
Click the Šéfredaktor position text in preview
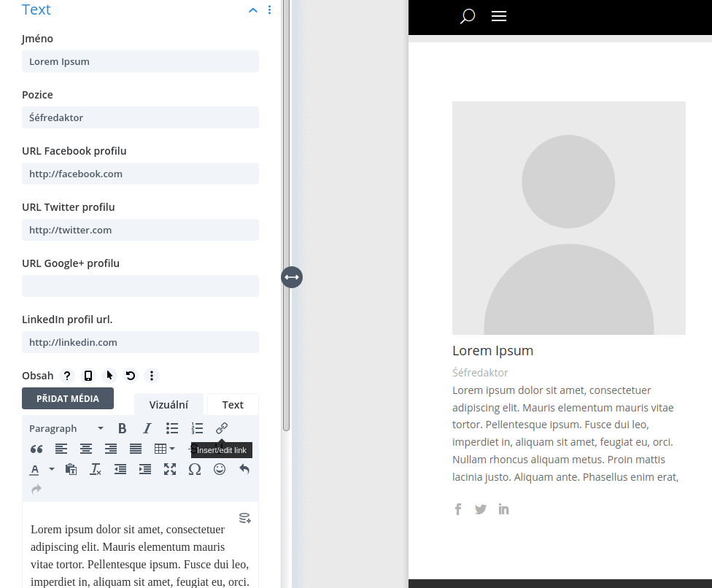[x=480, y=373]
